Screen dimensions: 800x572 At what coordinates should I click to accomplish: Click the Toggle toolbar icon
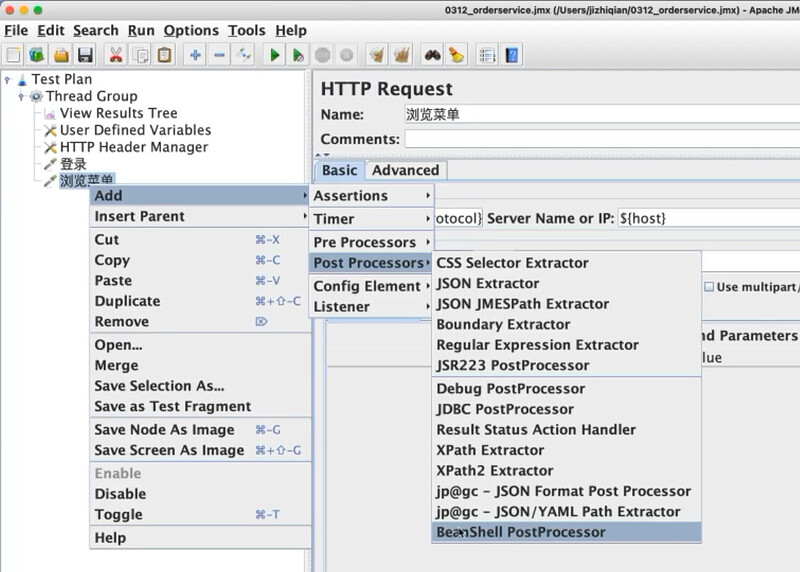[x=244, y=55]
